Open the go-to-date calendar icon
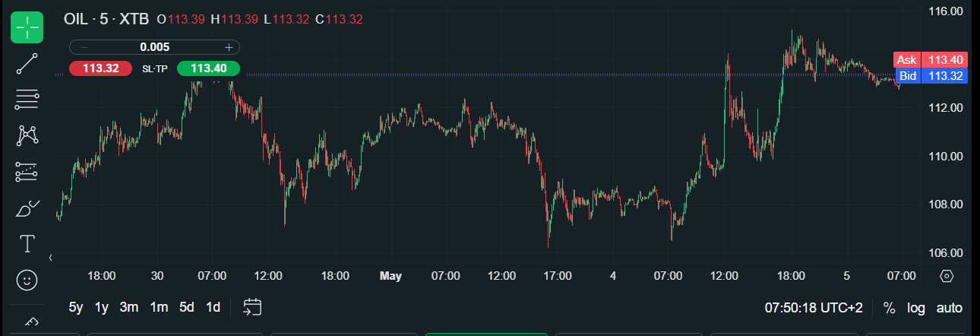 pos(252,307)
